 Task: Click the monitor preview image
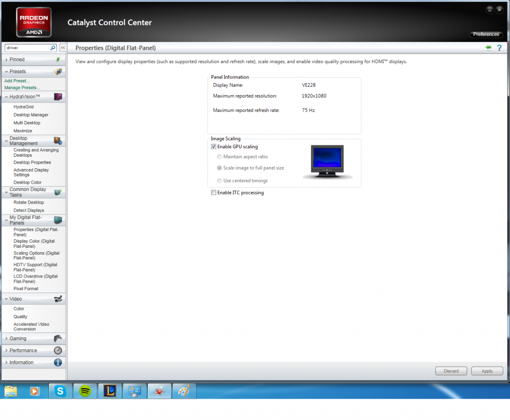click(327, 162)
